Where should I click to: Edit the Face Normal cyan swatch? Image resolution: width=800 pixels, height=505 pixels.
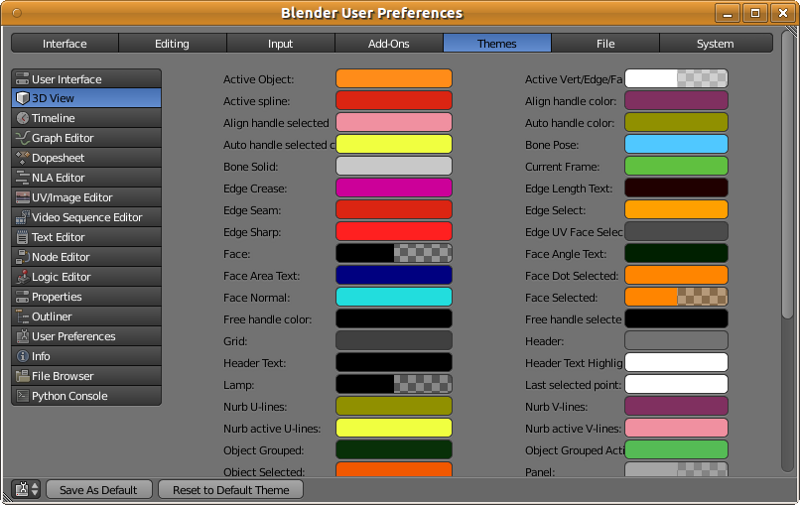tap(394, 297)
